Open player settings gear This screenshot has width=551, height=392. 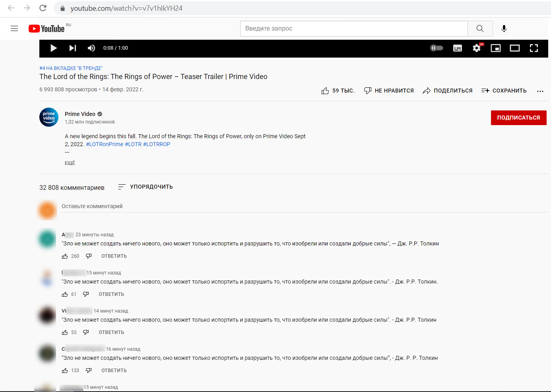(477, 48)
